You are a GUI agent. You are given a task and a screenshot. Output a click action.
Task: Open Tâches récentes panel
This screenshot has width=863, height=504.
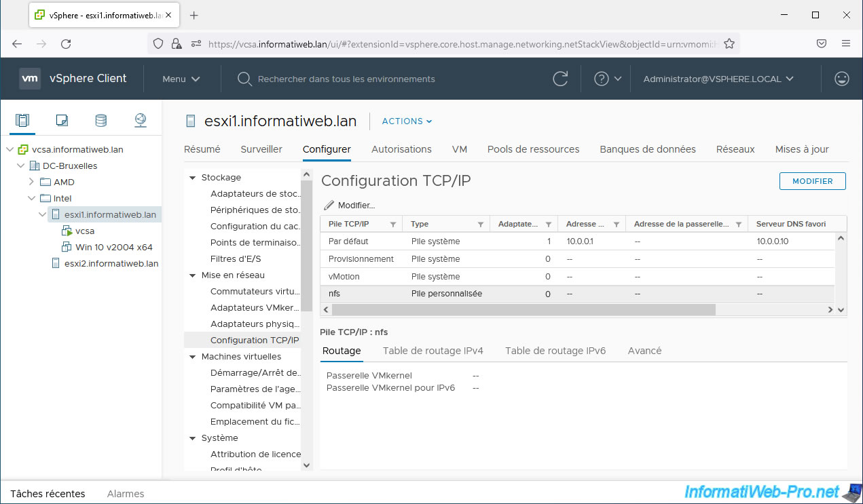point(48,494)
